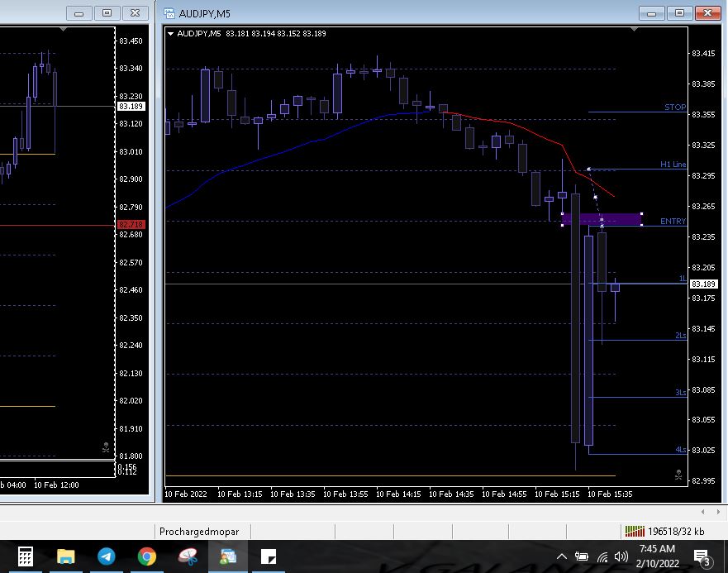Click the AUDJPY chart window icon
728x573 pixels.
(169, 13)
